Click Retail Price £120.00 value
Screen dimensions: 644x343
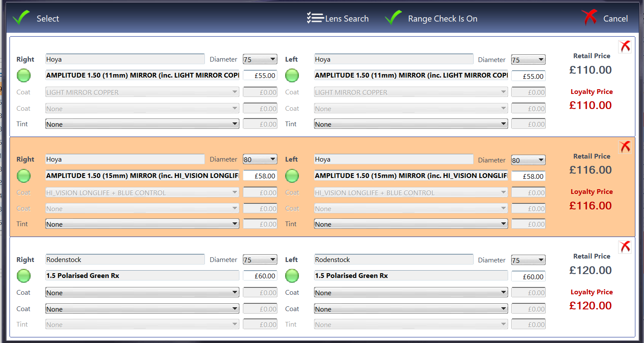click(591, 270)
